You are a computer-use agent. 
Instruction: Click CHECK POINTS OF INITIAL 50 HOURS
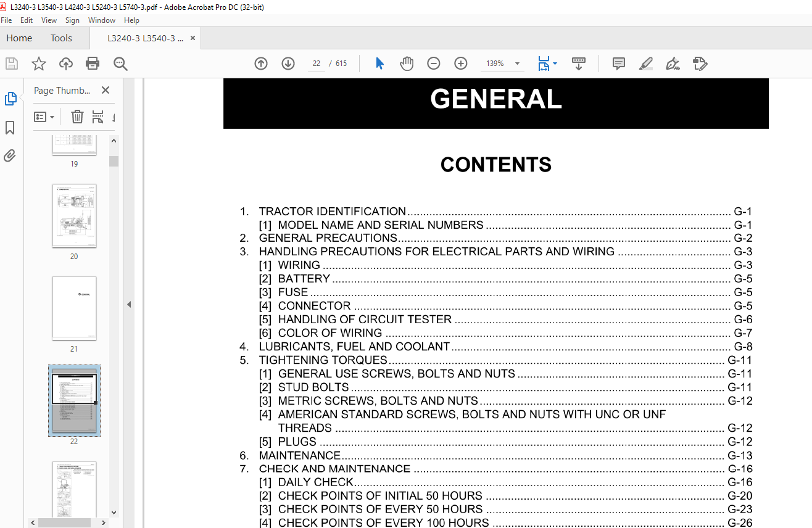(380, 496)
